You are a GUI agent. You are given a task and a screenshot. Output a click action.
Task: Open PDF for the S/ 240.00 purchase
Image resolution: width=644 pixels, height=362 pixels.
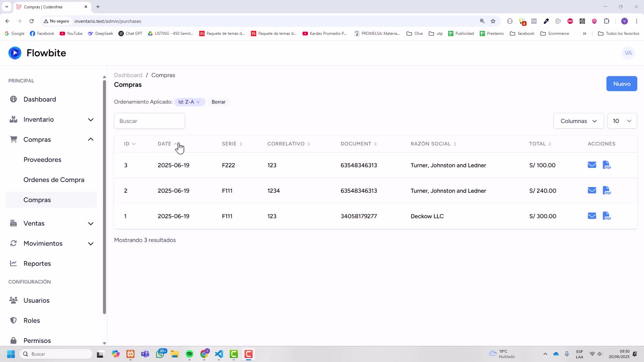(x=607, y=190)
